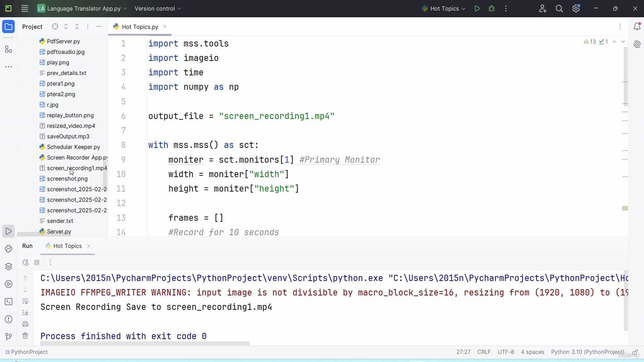
Task: Open editor tabs options menu
Action: click(x=620, y=26)
